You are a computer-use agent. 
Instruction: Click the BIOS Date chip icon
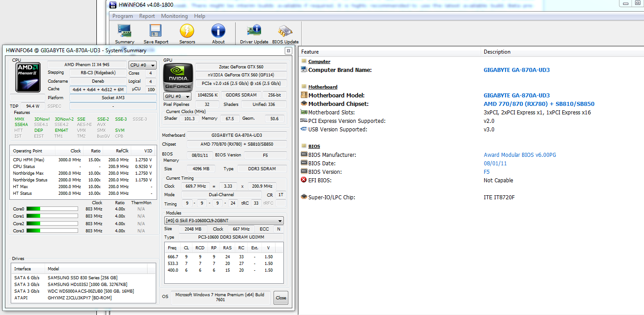(x=304, y=163)
